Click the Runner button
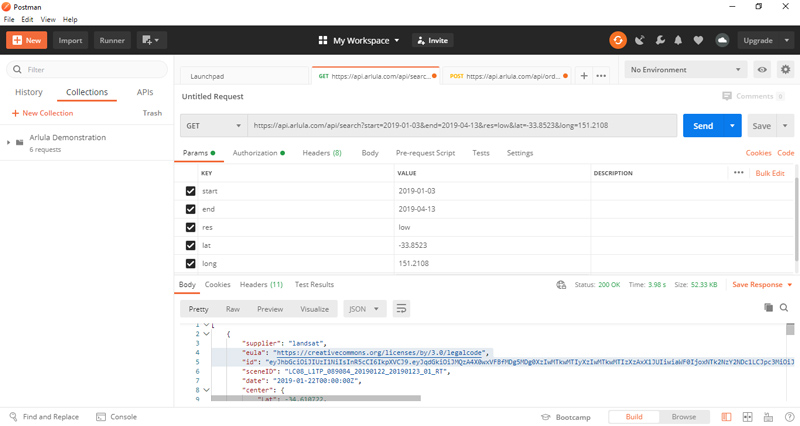The height and width of the screenshot is (426, 800). tap(112, 40)
